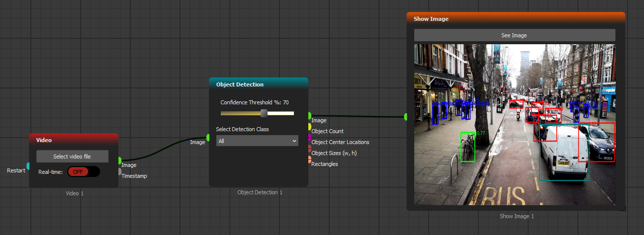Click the Show Image node's input port
This screenshot has width=644, height=235.
(x=406, y=117)
